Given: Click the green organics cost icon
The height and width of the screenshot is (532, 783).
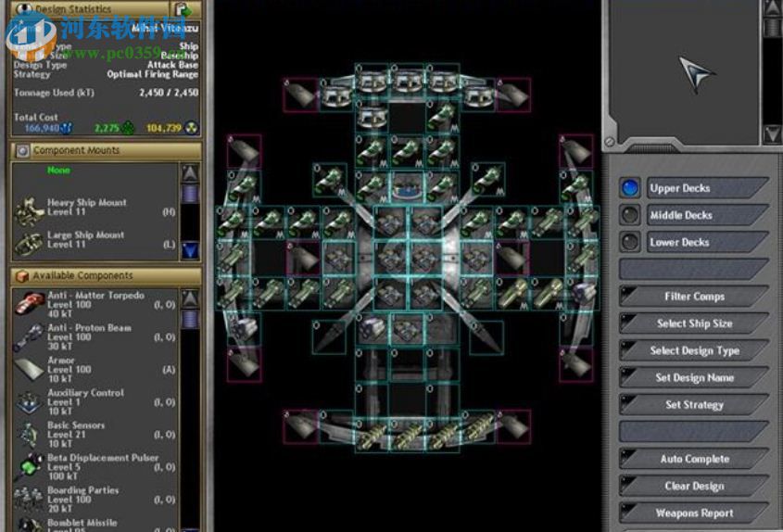Looking at the screenshot, I should point(128,129).
